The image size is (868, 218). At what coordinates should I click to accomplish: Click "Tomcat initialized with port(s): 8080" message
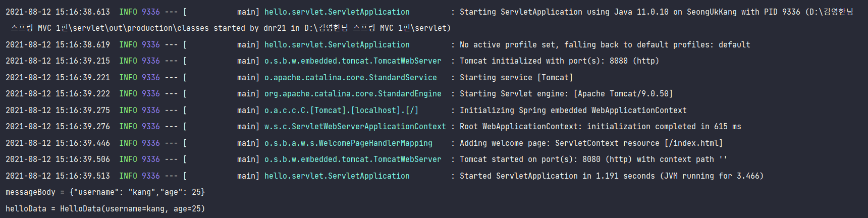559,61
